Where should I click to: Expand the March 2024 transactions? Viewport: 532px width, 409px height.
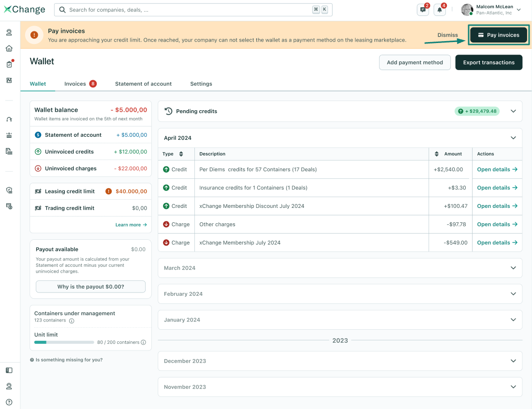pos(513,268)
